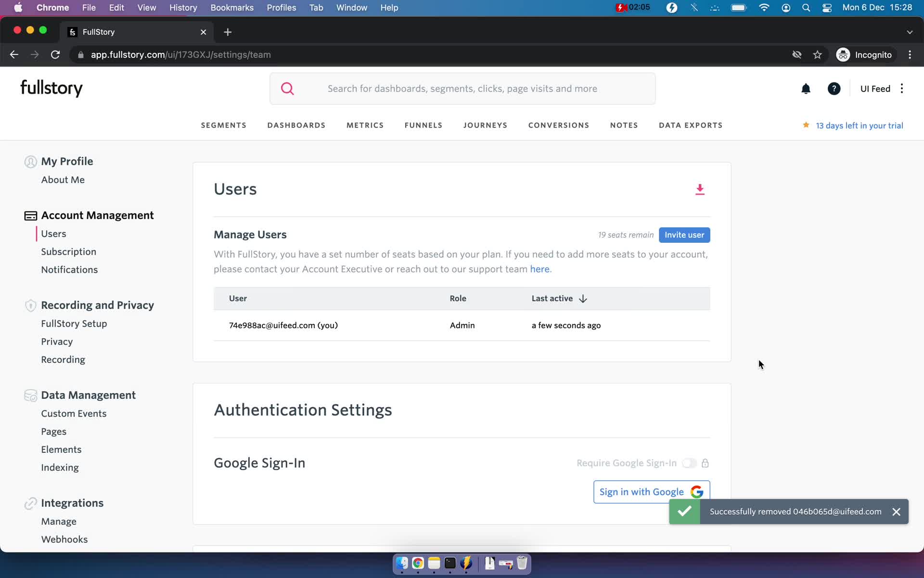This screenshot has height=578, width=924.
Task: Toggle Require Google Sign-In switch
Action: coord(689,463)
